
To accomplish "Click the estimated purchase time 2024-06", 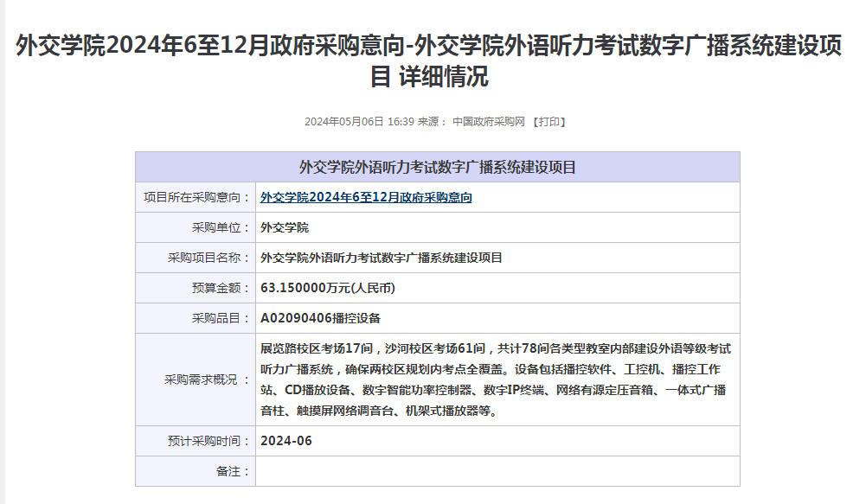I will 285,441.
